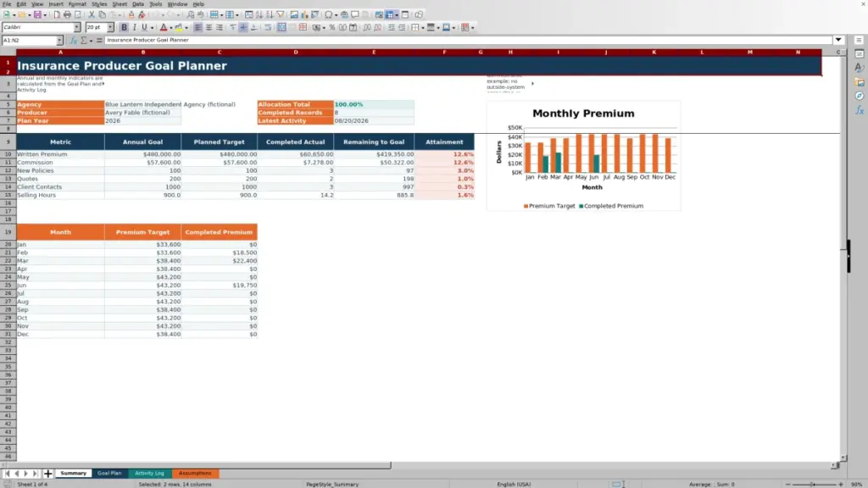This screenshot has height=488, width=868.
Task: Open the Sheet menu
Action: click(x=120, y=4)
